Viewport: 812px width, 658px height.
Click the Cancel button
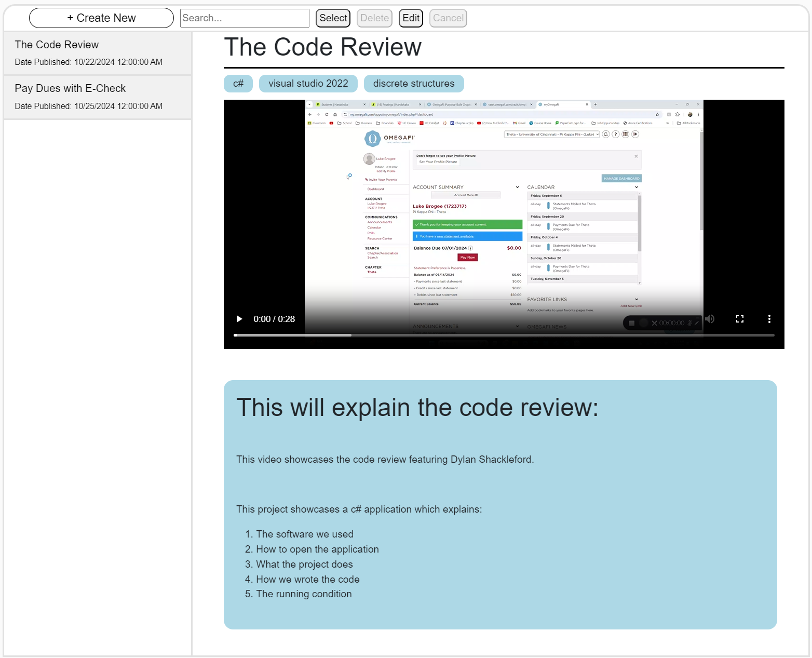click(448, 18)
